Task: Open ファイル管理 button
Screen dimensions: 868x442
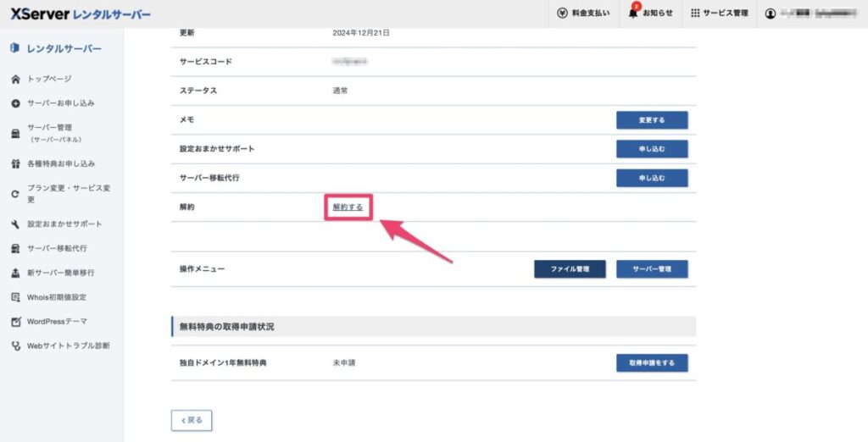Action: (570, 269)
